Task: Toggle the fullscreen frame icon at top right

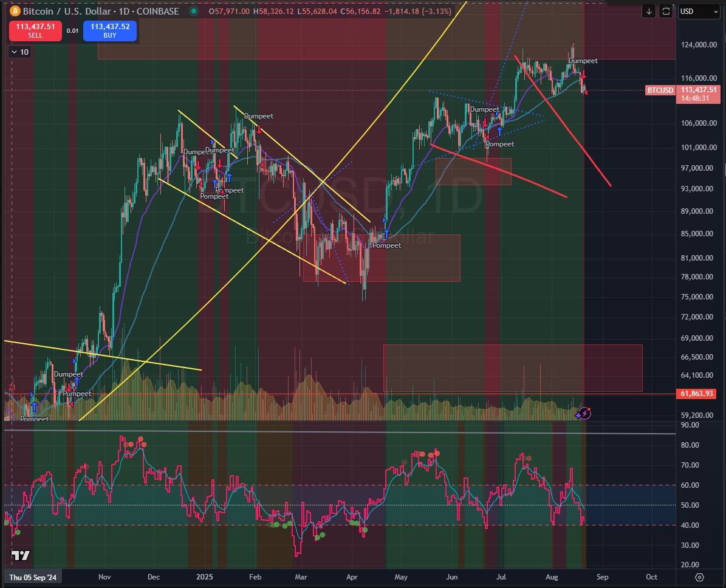Action: click(x=666, y=12)
